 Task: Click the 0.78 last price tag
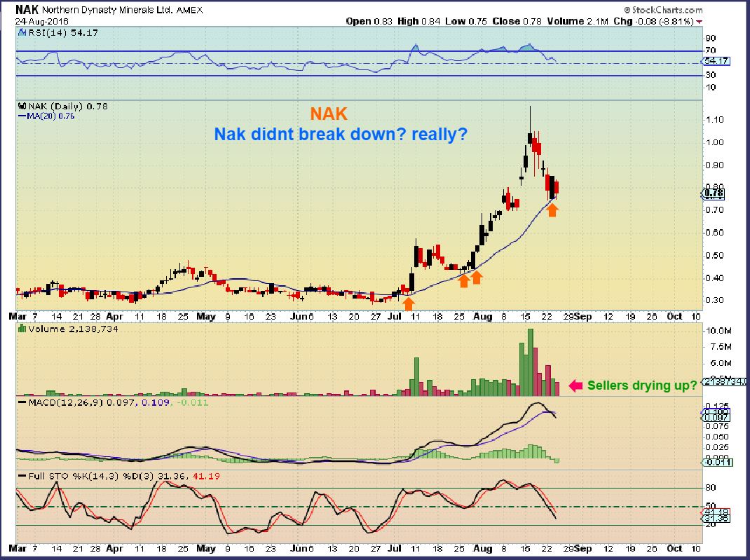point(713,193)
